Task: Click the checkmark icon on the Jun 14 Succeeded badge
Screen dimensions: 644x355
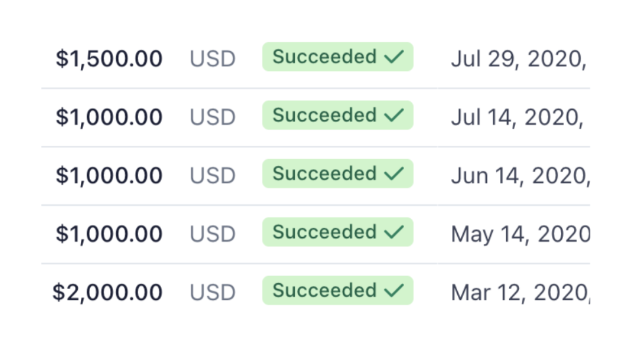Action: tap(394, 174)
